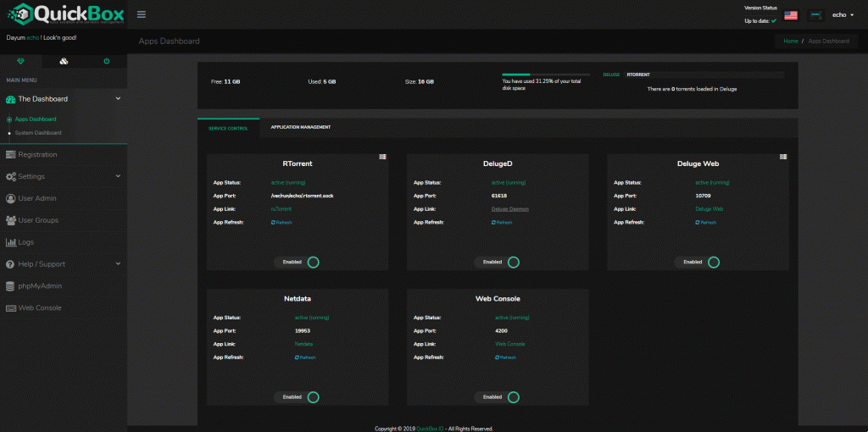This screenshot has height=432, width=868.
Task: Switch to Service Control tab
Action: [228, 128]
